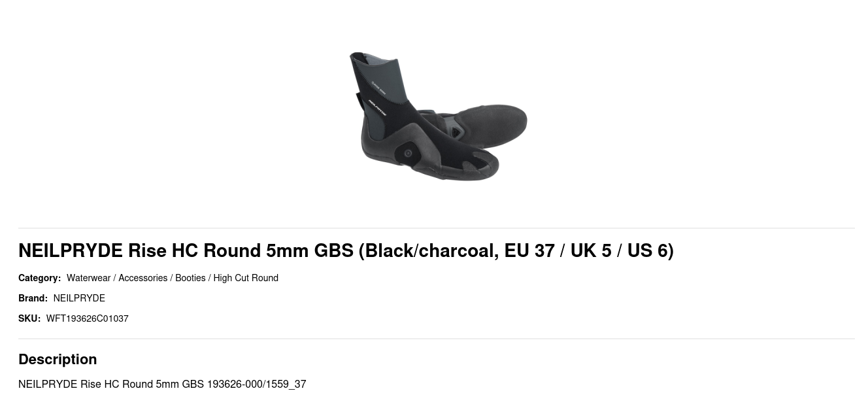Go to the Accessories category
Viewport: 868px width, 410px height.
click(142, 278)
